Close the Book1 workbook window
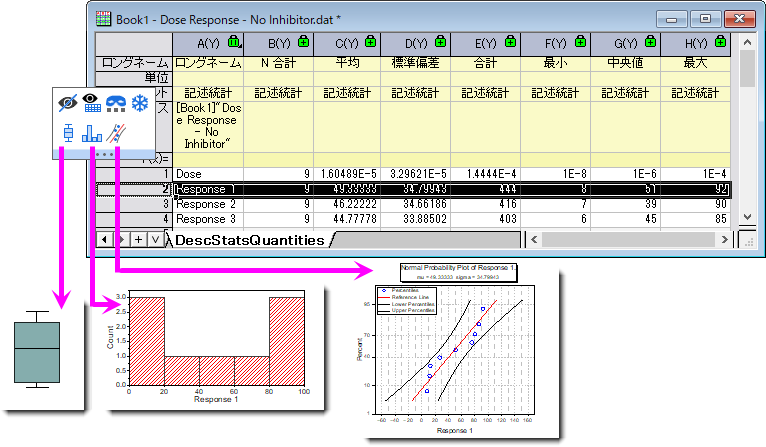 click(x=740, y=19)
